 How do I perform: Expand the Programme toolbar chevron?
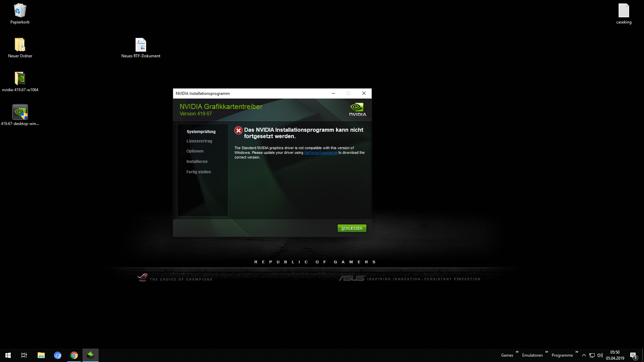coord(577,352)
